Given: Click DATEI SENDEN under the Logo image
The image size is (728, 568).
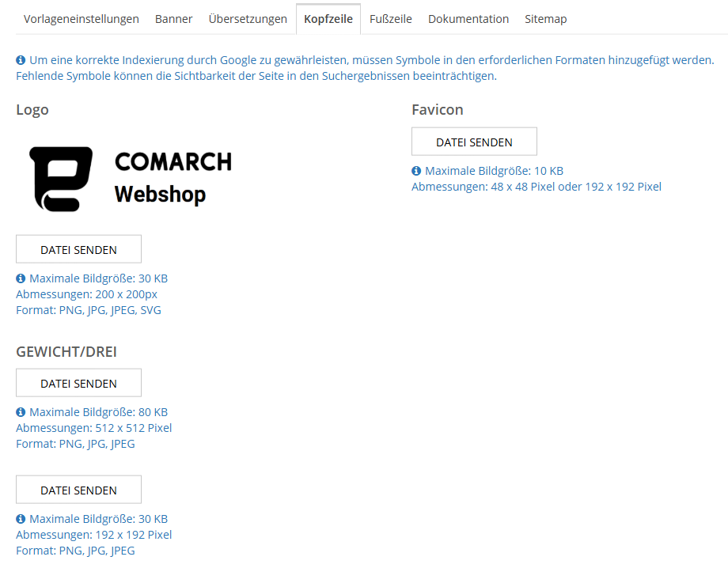Looking at the screenshot, I should (78, 249).
